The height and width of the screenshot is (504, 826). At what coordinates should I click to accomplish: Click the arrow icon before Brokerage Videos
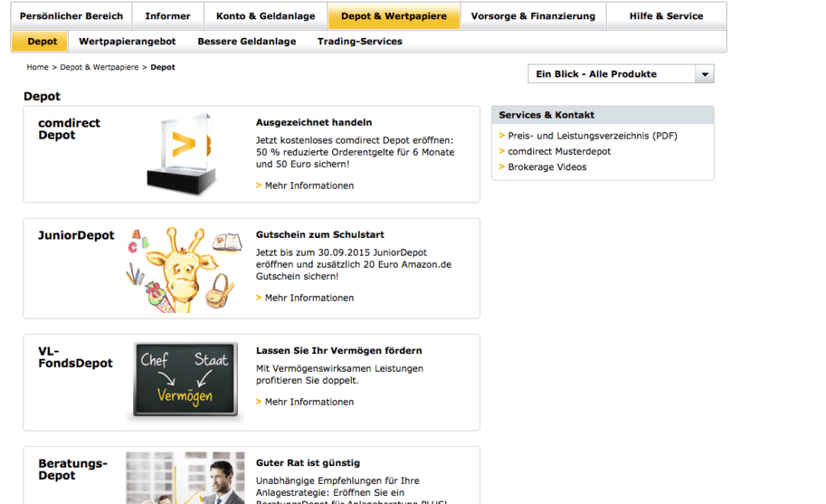click(502, 167)
